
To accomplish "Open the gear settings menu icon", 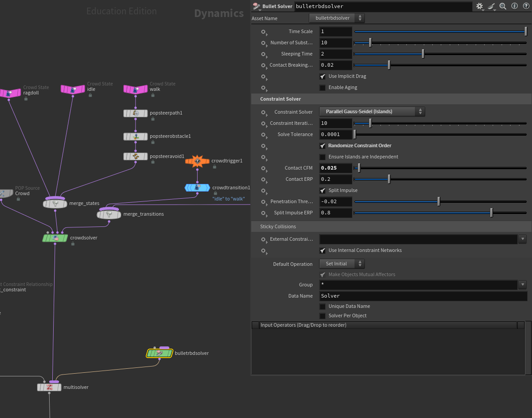I will [x=479, y=6].
